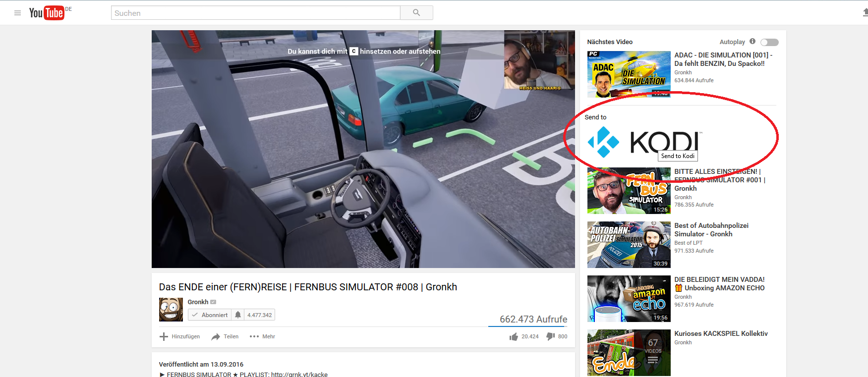The width and height of the screenshot is (868, 377).
Task: Click the main video player
Action: [x=363, y=149]
